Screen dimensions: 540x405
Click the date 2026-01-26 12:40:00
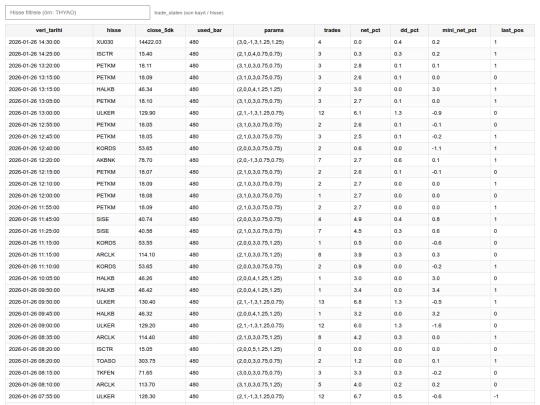pos(34,148)
